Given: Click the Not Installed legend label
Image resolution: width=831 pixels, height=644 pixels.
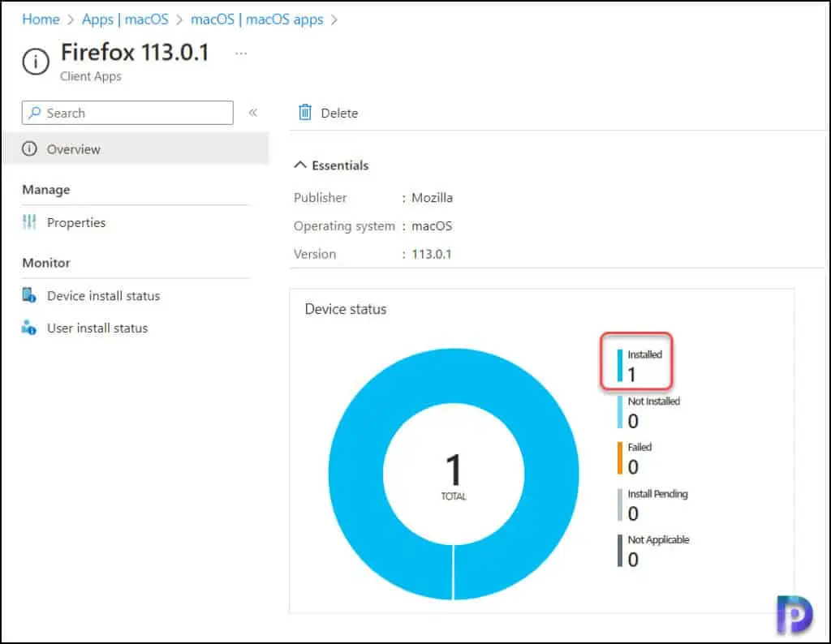Looking at the screenshot, I should (653, 401).
